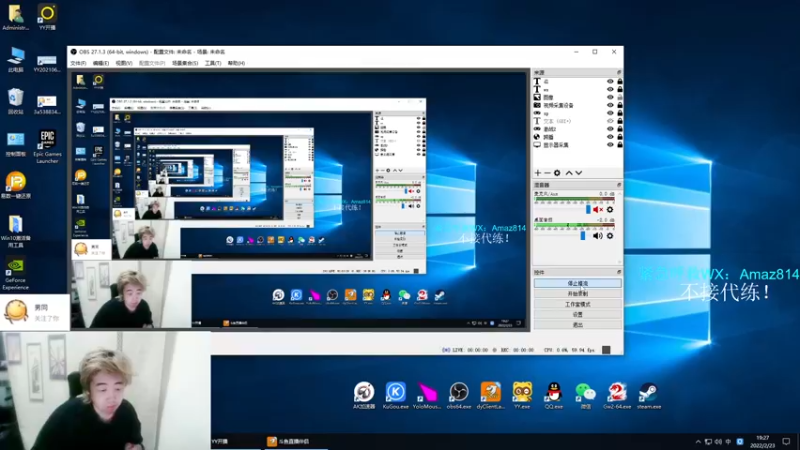Screen dimensions: 800x450
Task: Toggle lock on 文本 (GDI+) source
Action: [620, 121]
